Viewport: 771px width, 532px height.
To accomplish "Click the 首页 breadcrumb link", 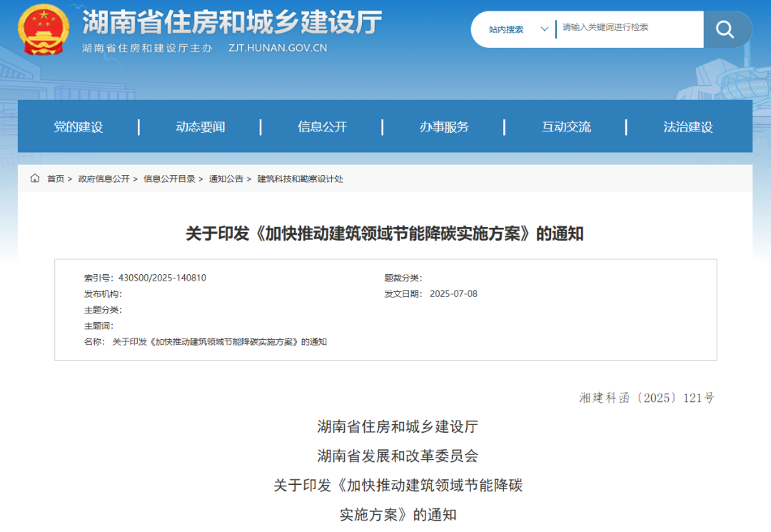I will 55,179.
